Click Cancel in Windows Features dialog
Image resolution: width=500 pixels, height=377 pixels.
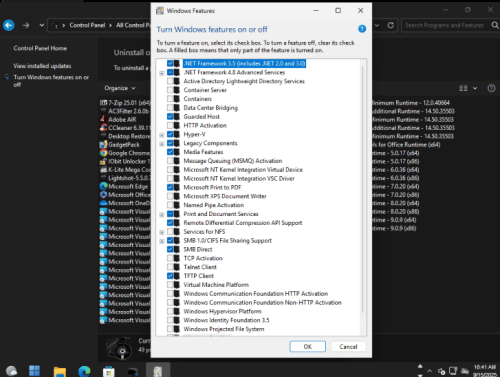click(x=348, y=347)
